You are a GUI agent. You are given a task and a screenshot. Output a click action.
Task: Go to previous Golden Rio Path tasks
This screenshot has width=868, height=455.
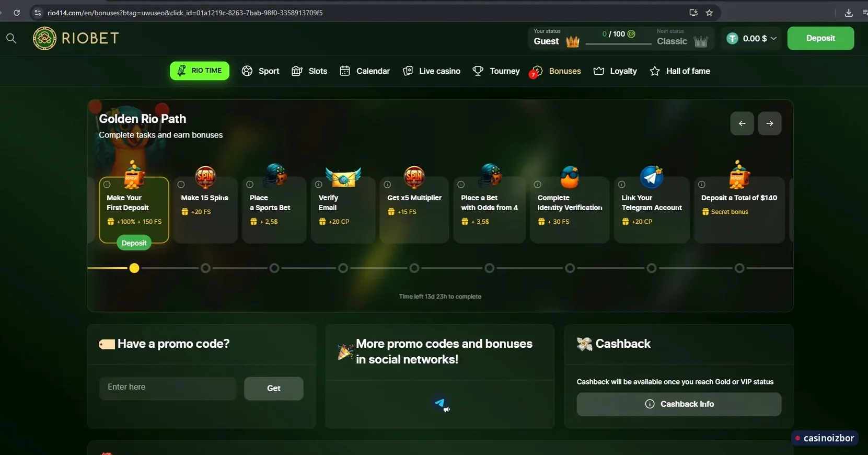742,123
